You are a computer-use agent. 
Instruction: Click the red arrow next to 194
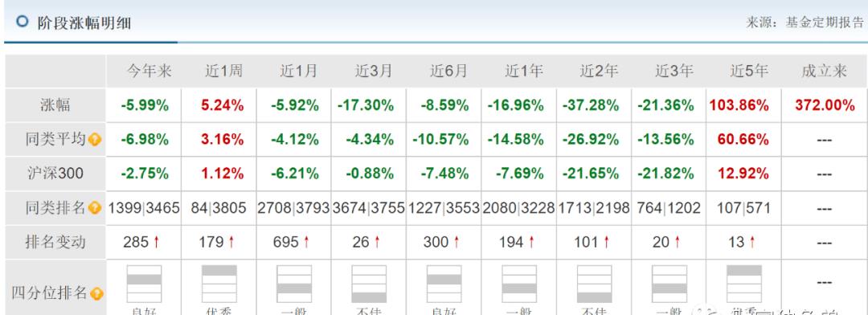click(x=531, y=242)
